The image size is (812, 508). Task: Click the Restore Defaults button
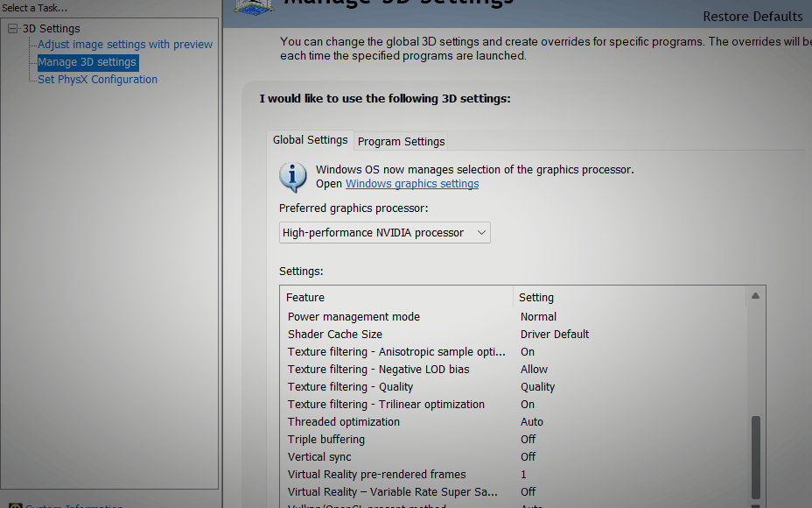point(752,17)
